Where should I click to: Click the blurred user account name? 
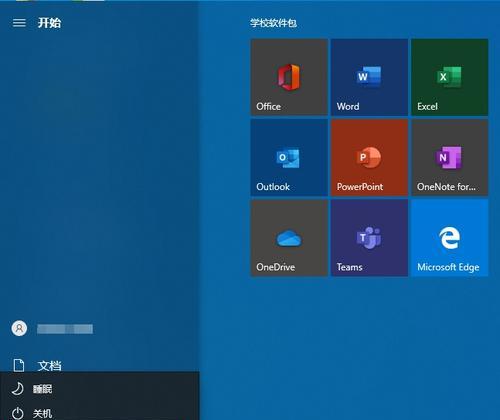pyautogui.click(x=65, y=329)
